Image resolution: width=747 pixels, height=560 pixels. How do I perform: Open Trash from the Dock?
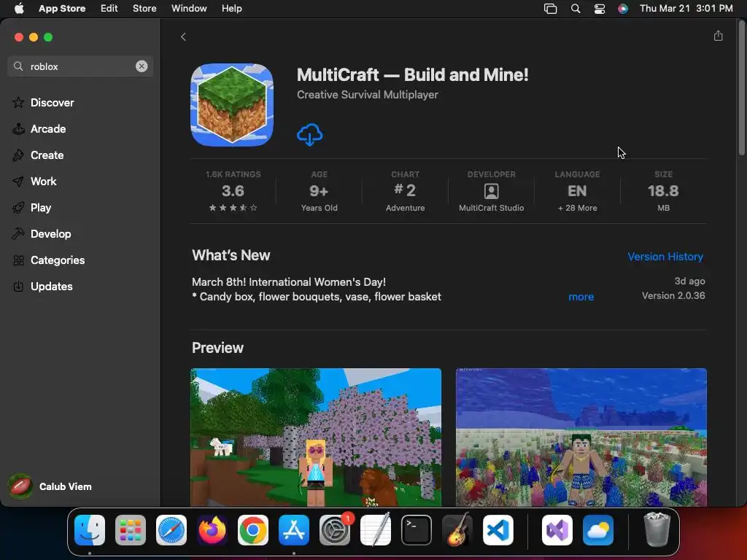point(657,529)
